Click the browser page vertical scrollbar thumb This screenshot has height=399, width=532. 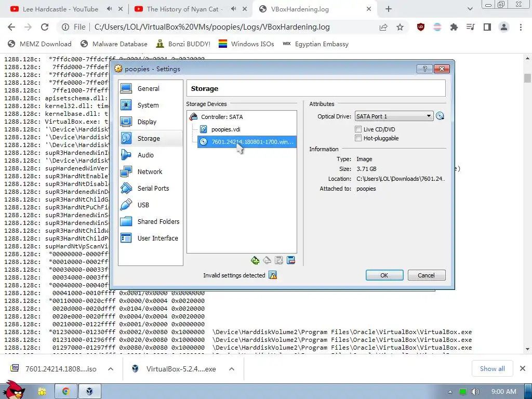coord(527,78)
